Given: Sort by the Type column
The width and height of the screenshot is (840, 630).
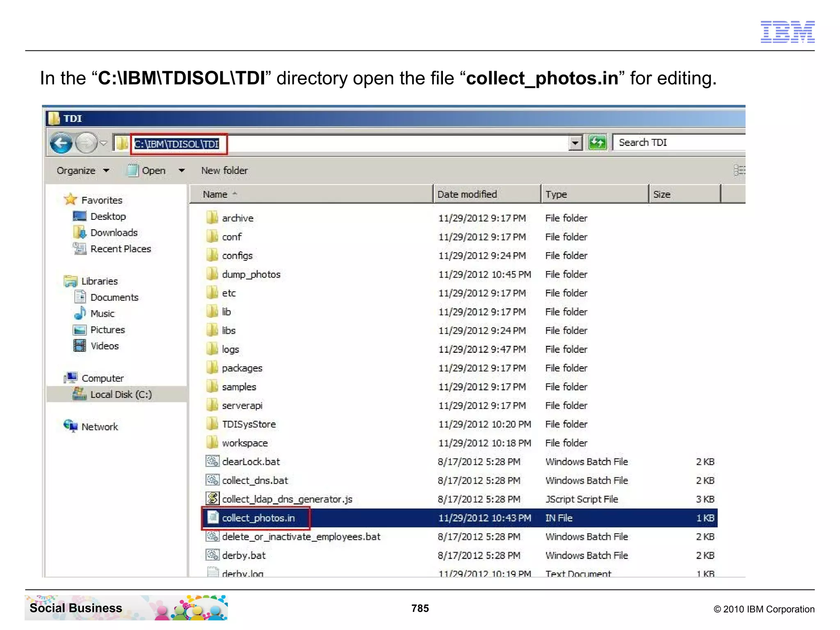Looking at the screenshot, I should pos(595,194).
